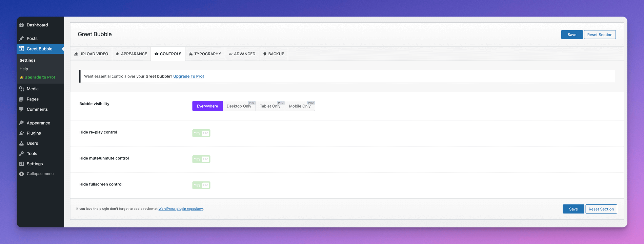
Task: Open the WordPress plugin repository link
Action: (181, 209)
